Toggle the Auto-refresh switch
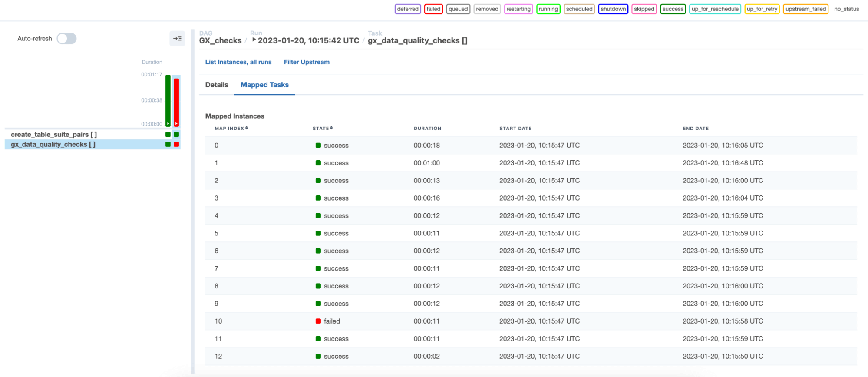Image resolution: width=868 pixels, height=377 pixels. [66, 39]
